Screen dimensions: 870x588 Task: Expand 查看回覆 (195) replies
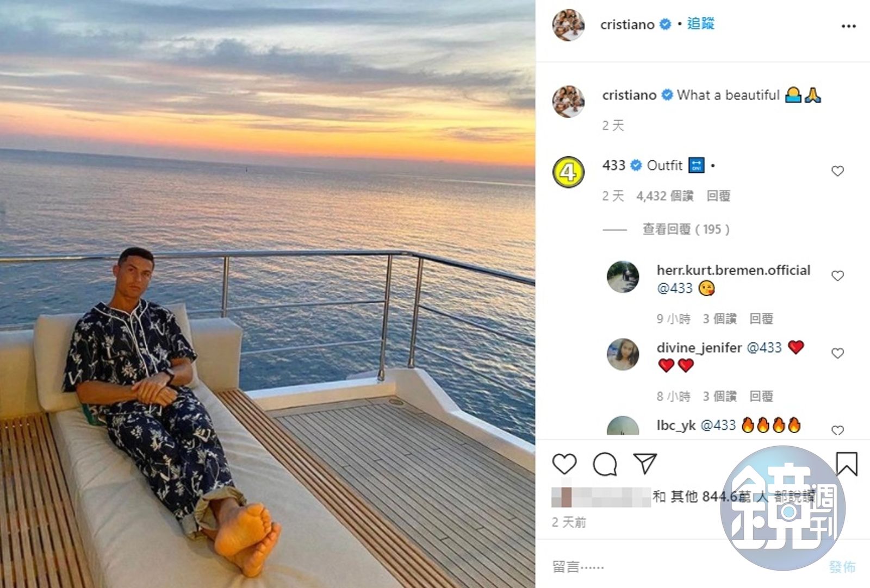coord(686,229)
